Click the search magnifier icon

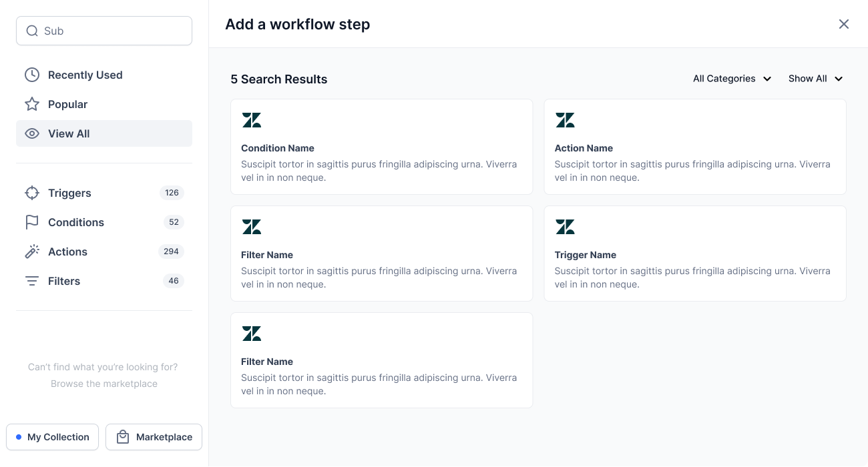(32, 31)
